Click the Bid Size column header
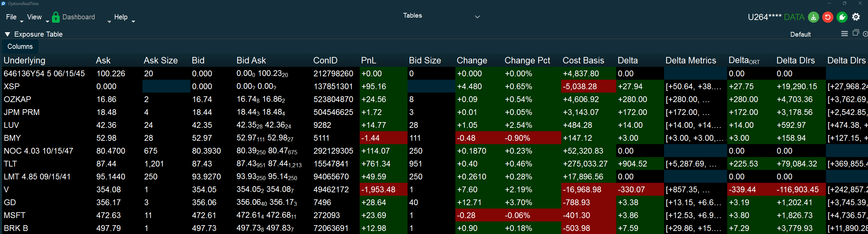The image size is (868, 234). [x=425, y=60]
